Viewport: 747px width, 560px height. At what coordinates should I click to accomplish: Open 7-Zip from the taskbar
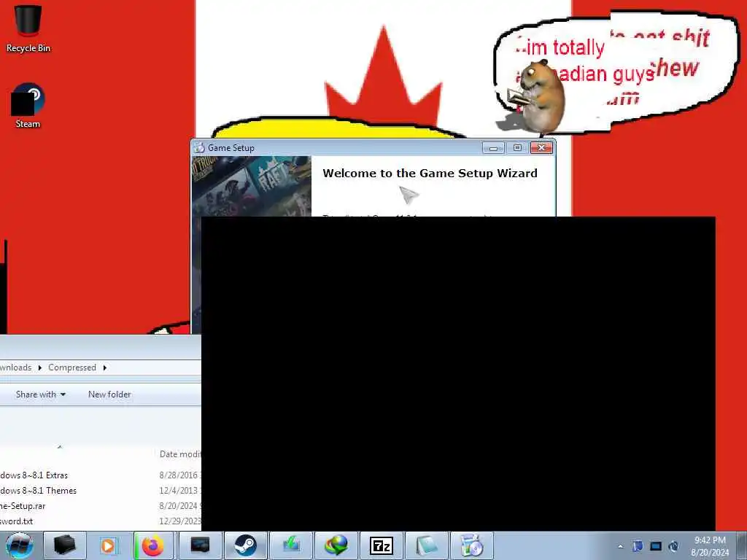[381, 545]
